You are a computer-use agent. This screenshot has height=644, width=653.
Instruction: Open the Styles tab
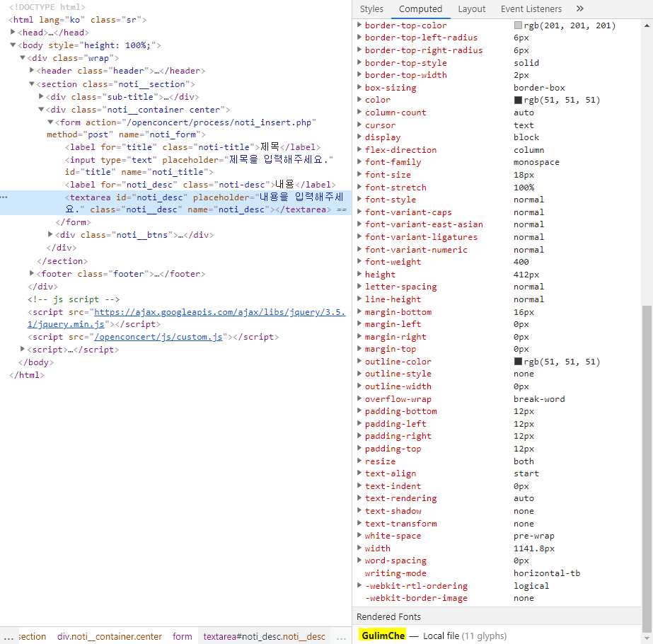click(x=371, y=8)
